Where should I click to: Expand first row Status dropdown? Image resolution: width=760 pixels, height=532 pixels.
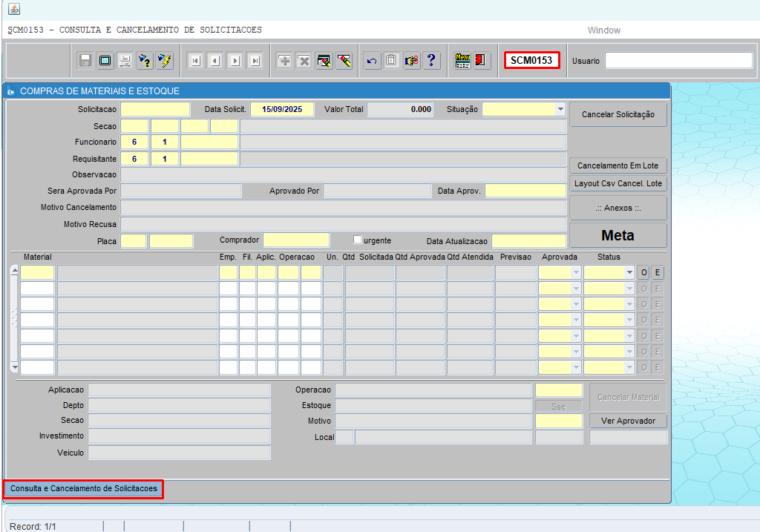[x=629, y=272]
